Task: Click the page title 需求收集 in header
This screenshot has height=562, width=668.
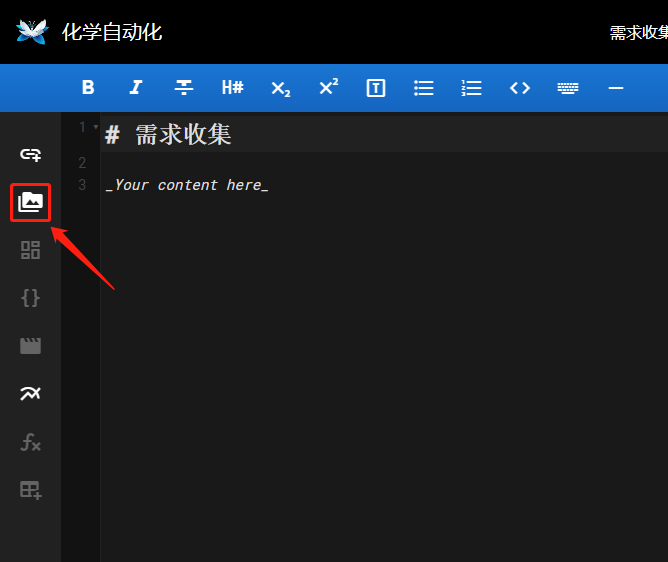Action: 639,33
